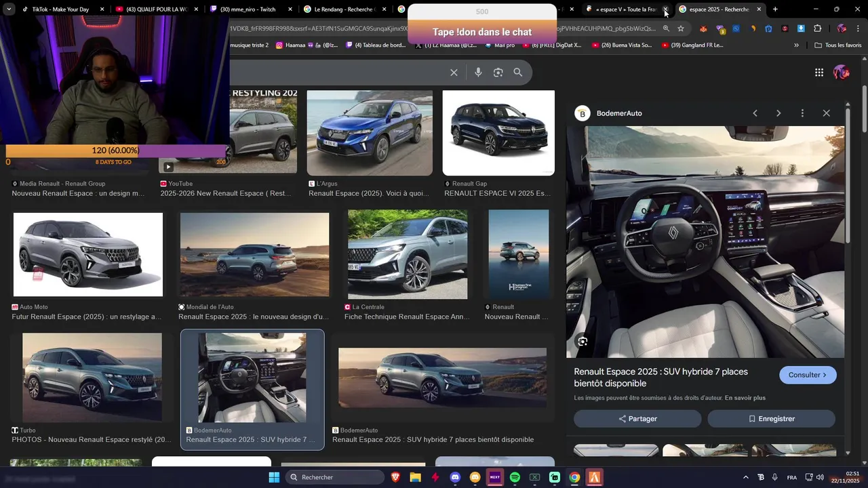Open the page zoom indicator icon
The width and height of the screenshot is (868, 488).
666,28
